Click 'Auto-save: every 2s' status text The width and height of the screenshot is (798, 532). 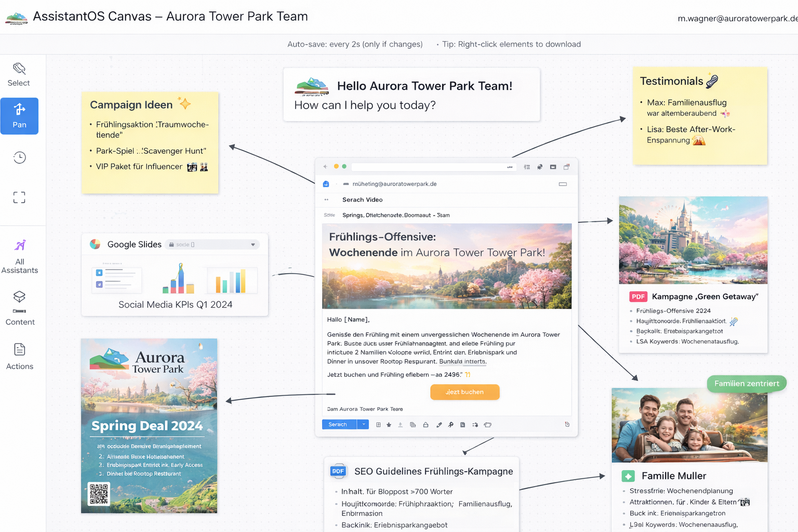point(355,44)
